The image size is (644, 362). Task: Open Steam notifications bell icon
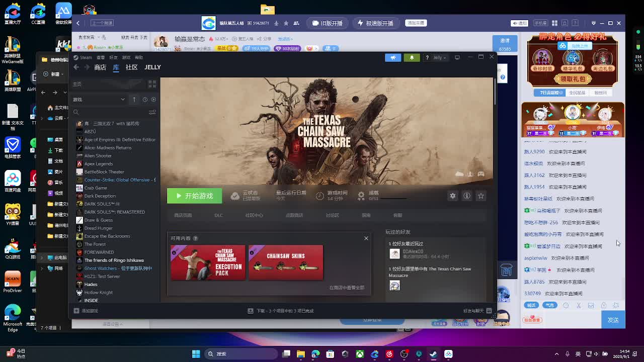411,57
